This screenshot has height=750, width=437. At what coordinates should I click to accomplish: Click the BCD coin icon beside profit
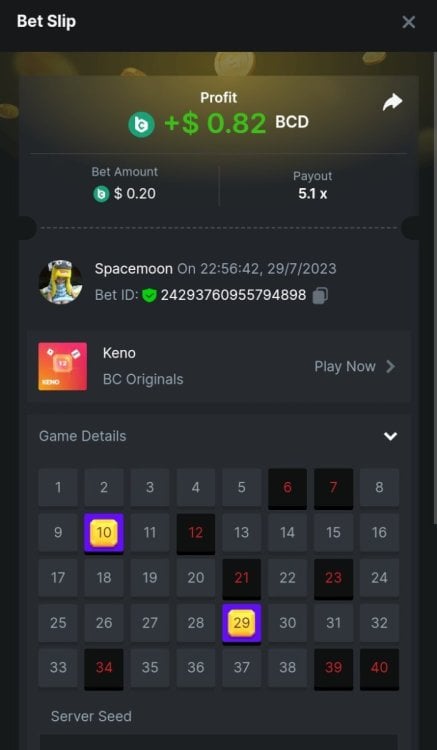click(x=142, y=124)
